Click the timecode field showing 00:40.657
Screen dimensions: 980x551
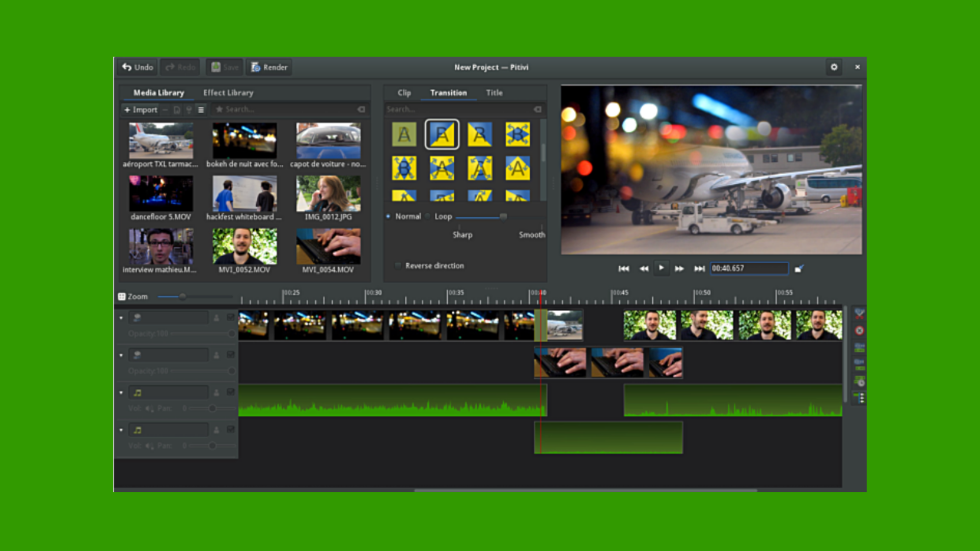[x=749, y=268]
